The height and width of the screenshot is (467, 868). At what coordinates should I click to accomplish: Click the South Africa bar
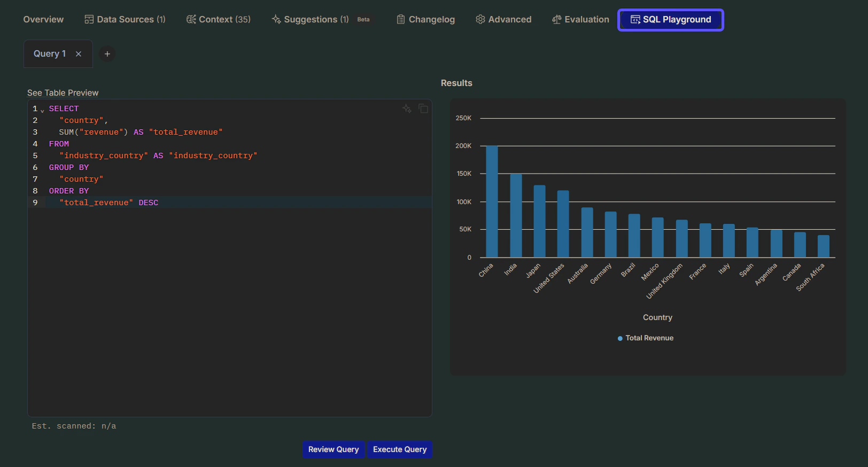[x=823, y=246]
